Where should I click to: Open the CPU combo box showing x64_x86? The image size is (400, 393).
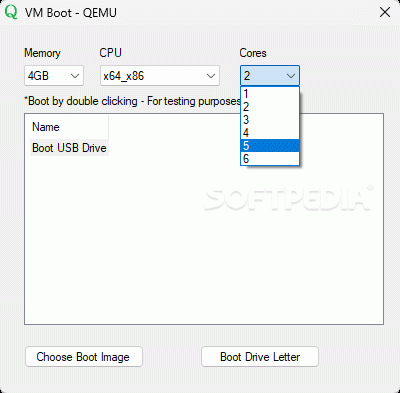pos(160,76)
